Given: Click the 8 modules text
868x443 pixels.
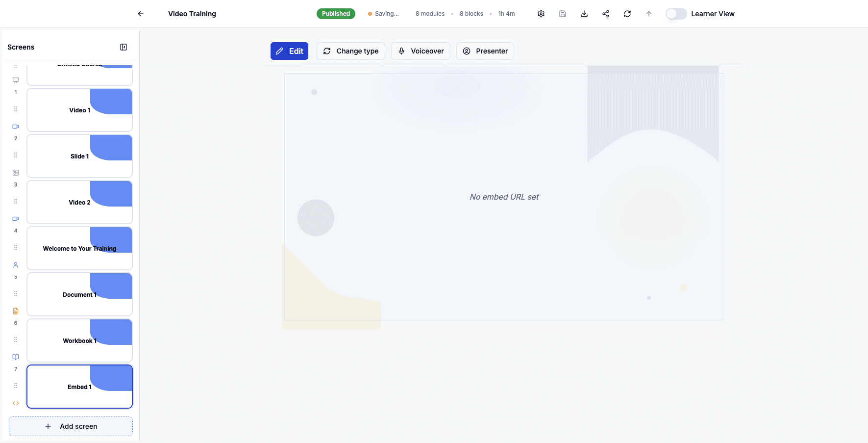Looking at the screenshot, I should (x=430, y=14).
